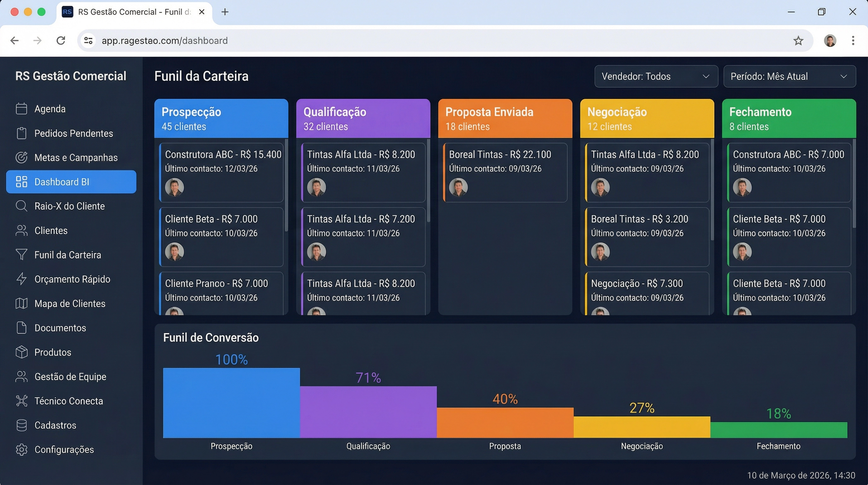Go to Gestão de Equipe menu item

[70, 376]
